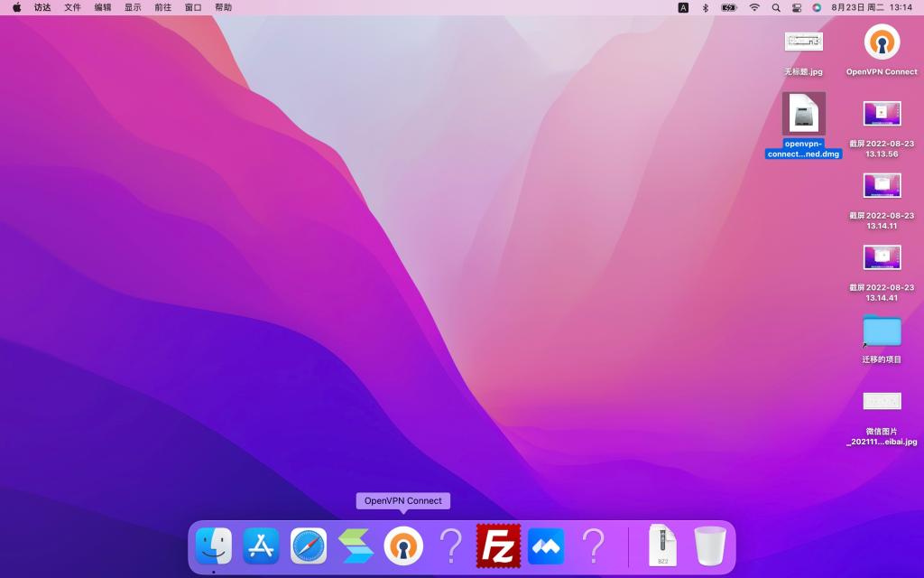Viewport: 924px width, 578px height.
Task: Launch App Store from the Dock
Action: pyautogui.click(x=261, y=545)
